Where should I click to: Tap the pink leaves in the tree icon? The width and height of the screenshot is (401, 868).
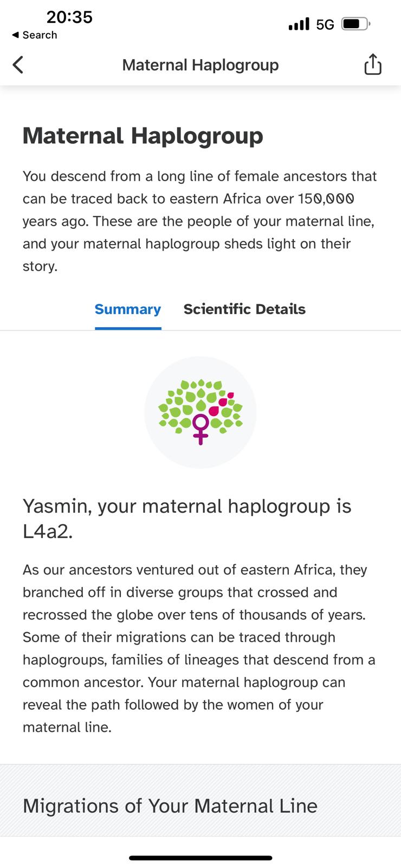pyautogui.click(x=222, y=404)
